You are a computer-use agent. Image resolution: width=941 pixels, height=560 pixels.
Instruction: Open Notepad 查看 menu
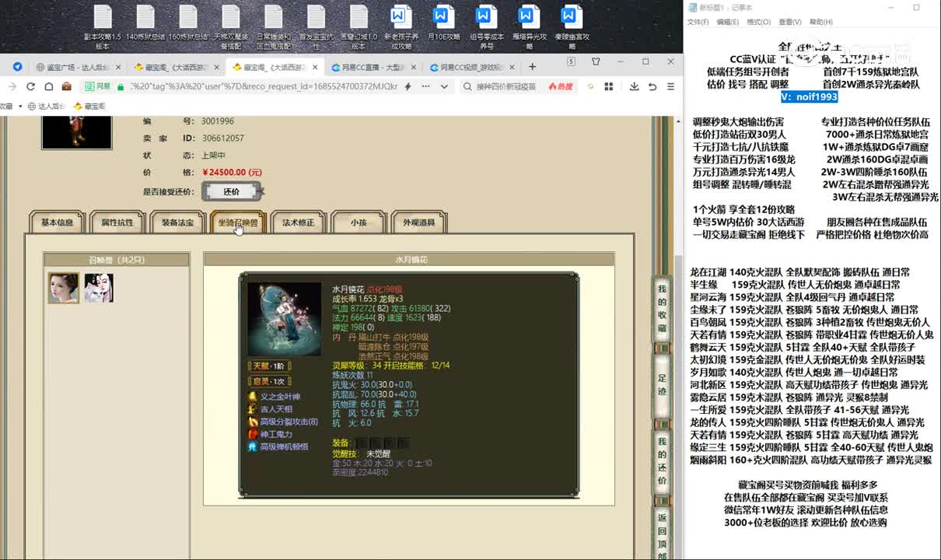789,22
